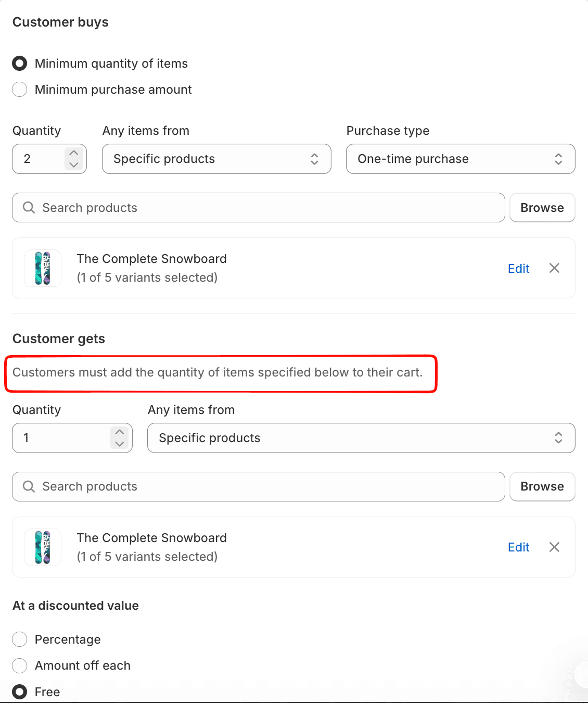The width and height of the screenshot is (588, 703).
Task: Remove snowboard from Customer gets list
Action: (554, 547)
